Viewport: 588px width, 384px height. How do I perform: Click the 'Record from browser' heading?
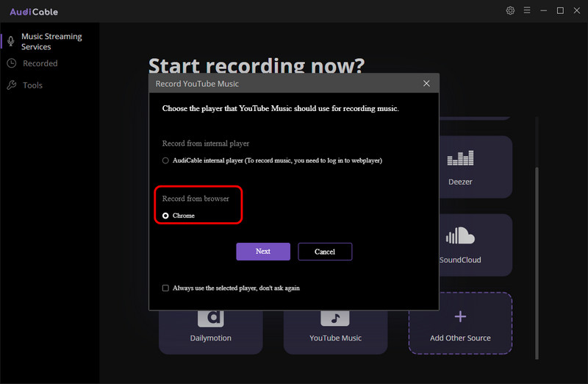click(196, 199)
